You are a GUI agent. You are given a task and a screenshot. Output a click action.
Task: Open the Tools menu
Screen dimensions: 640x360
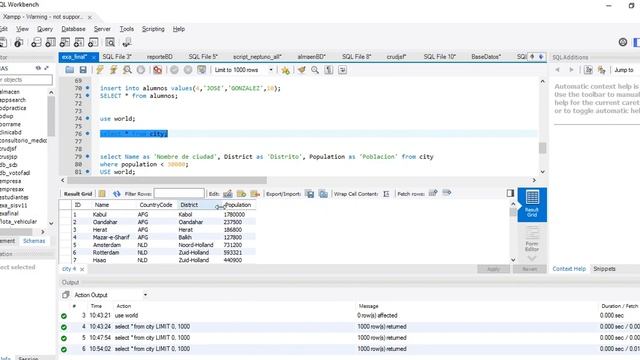[x=127, y=29]
